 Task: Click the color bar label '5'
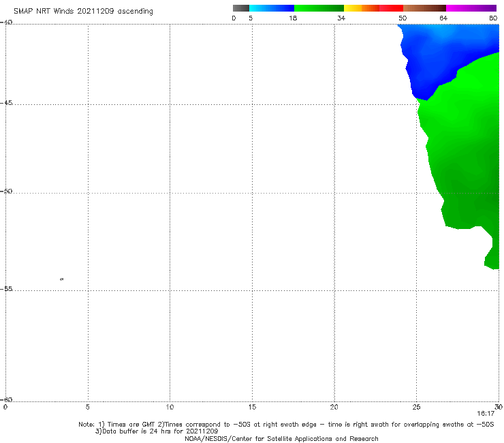[251, 18]
